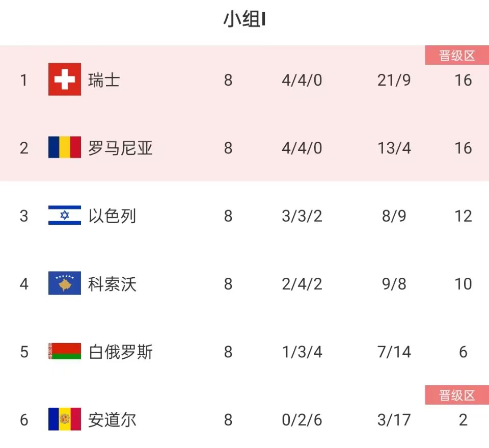489x448 pixels.
Task: Click the bottom 晋级区 badge near Andorra
Action: click(457, 395)
